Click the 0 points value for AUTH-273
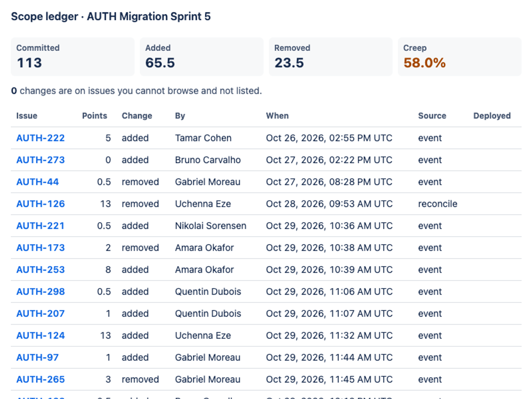The image size is (532, 399). click(x=108, y=160)
